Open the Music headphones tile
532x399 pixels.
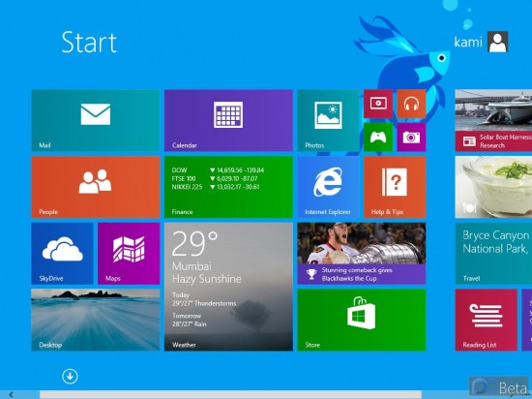411,104
